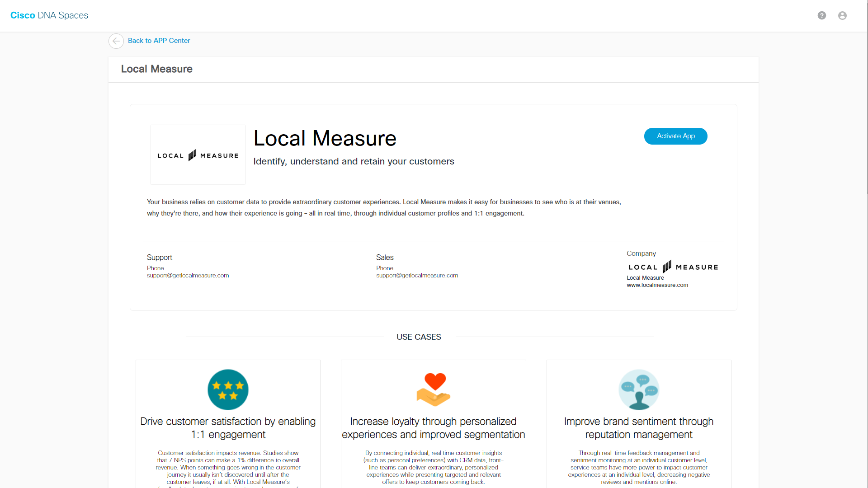The height and width of the screenshot is (488, 868).
Task: Open the help question mark icon
Action: [822, 15]
